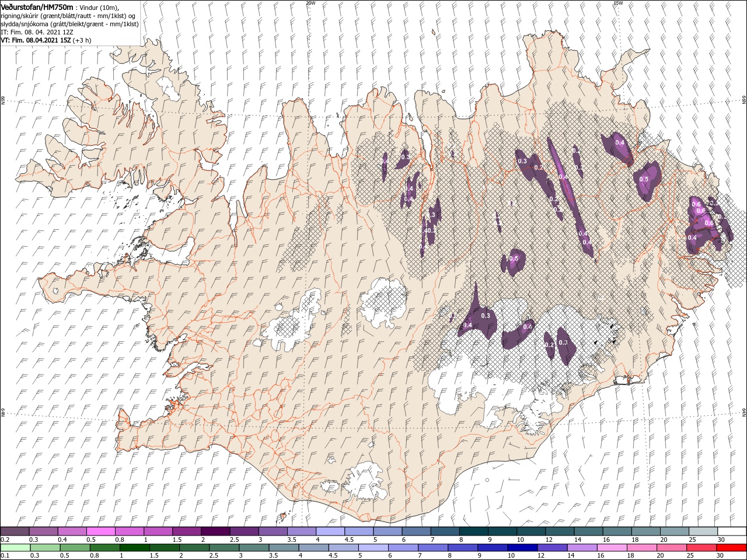Click the '0.1' label under the rain legend
Screen dimensions: 747x560
[x=5, y=556]
